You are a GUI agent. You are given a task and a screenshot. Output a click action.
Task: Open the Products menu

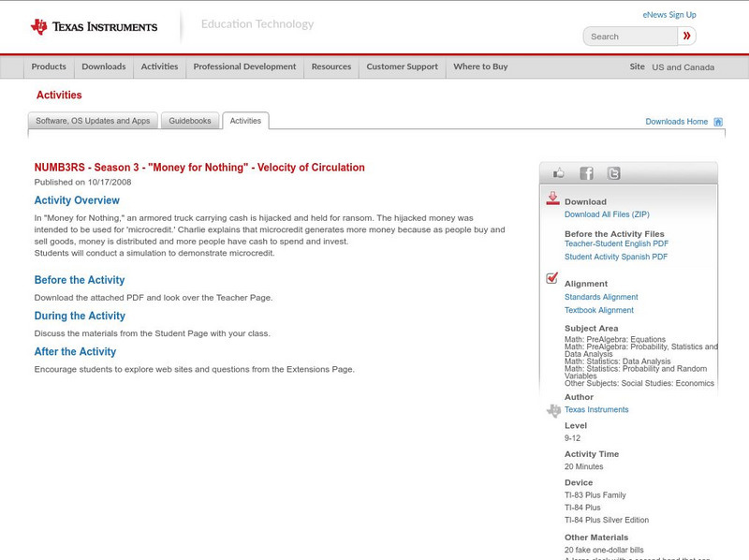click(x=49, y=66)
